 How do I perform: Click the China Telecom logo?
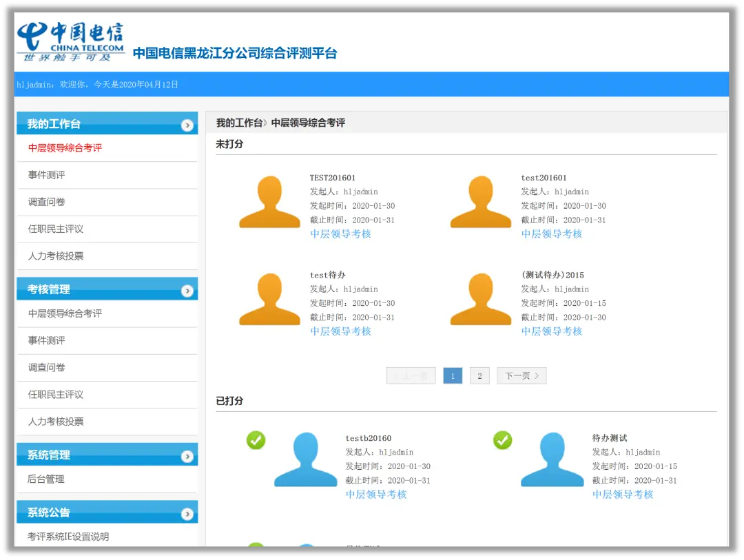tap(71, 42)
